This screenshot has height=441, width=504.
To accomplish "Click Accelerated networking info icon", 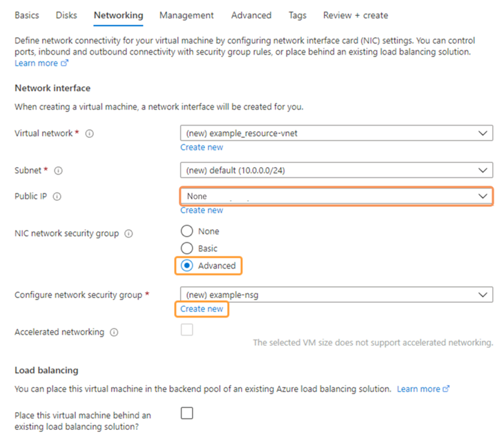I will (114, 333).
